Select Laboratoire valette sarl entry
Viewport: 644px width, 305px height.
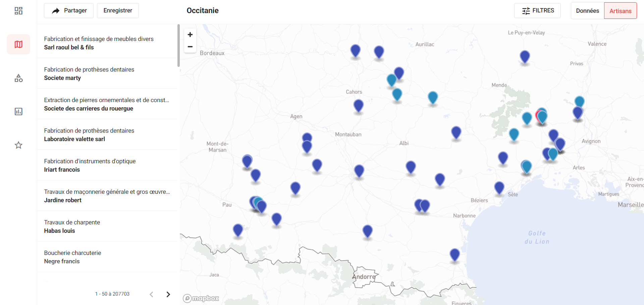pyautogui.click(x=107, y=135)
